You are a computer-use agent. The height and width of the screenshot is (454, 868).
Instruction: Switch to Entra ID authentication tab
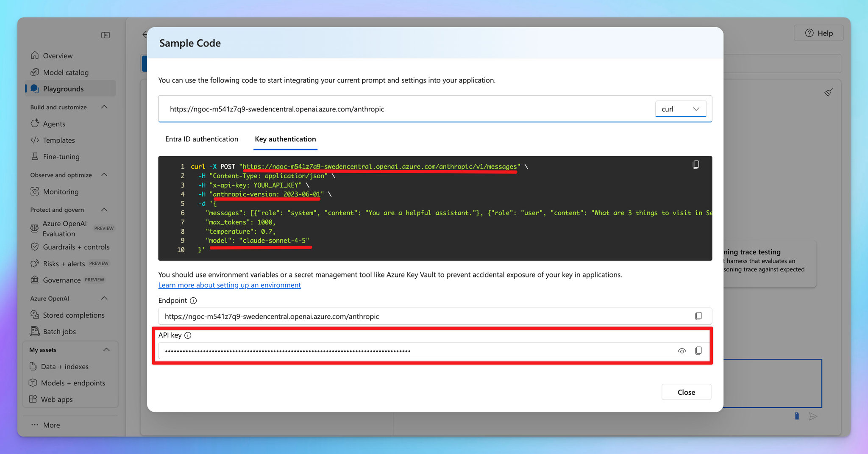click(x=202, y=139)
